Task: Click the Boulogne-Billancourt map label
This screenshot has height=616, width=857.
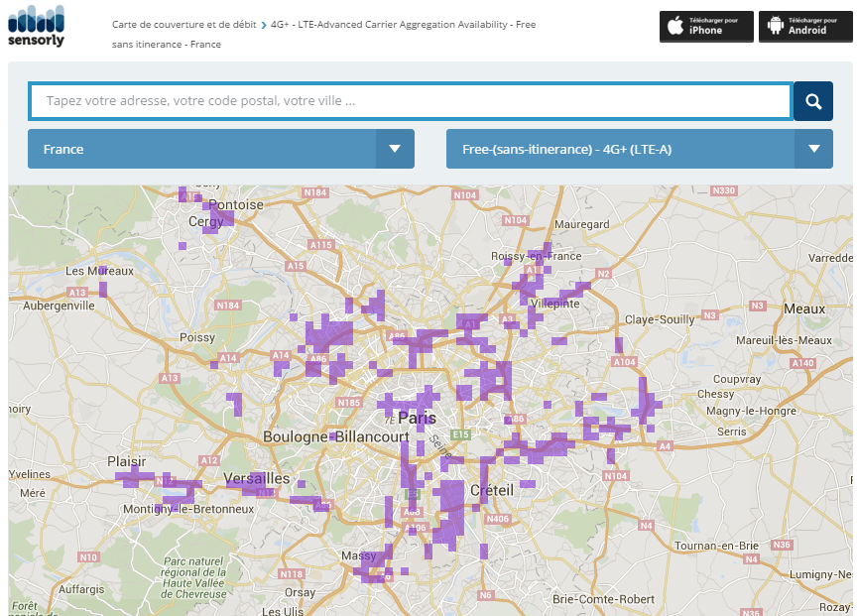Action: tap(335, 436)
